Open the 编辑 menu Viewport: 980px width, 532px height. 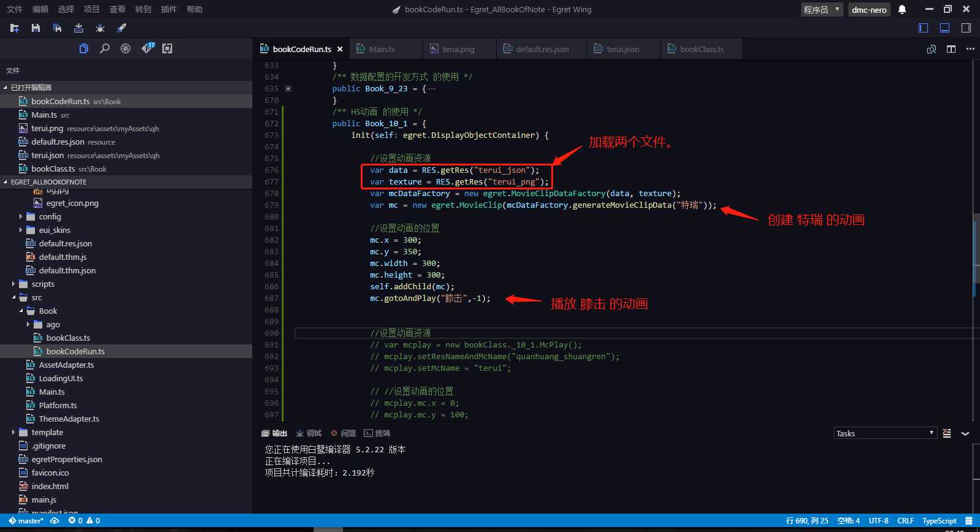(x=40, y=9)
